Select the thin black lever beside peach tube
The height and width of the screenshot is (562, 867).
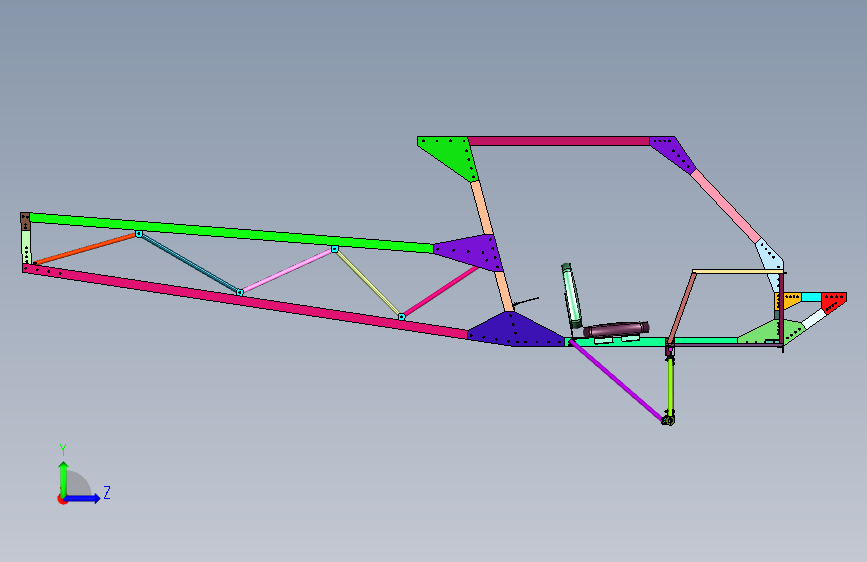click(526, 301)
